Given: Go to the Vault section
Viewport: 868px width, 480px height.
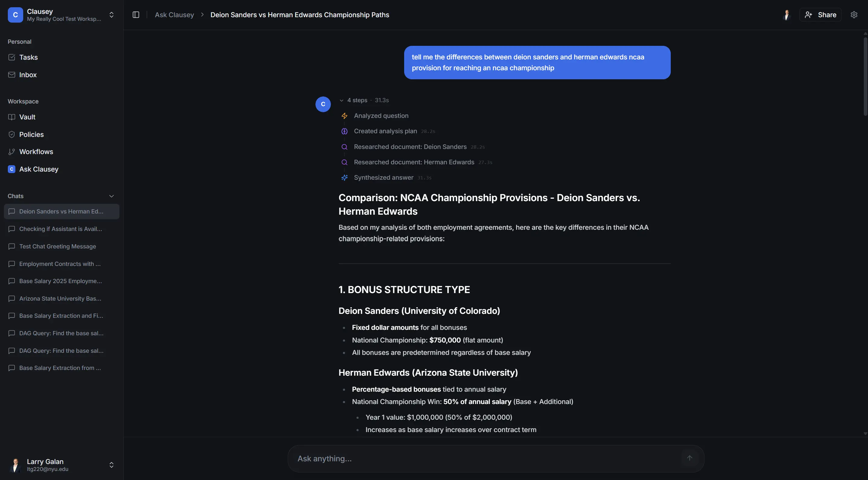Looking at the screenshot, I should (27, 117).
